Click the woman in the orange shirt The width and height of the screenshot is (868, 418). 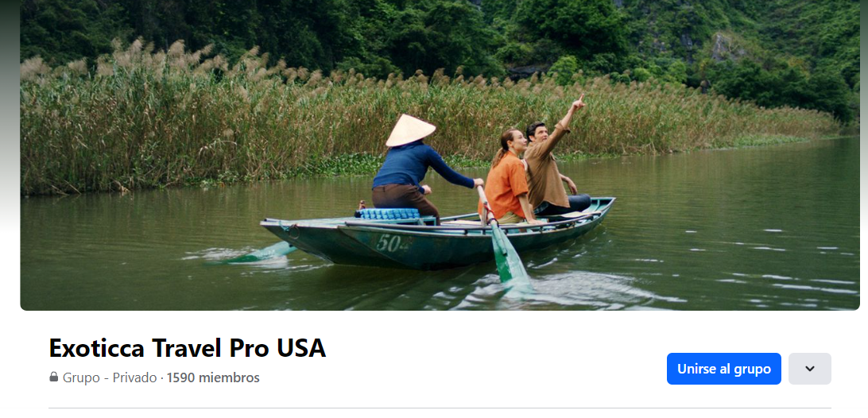point(508,180)
